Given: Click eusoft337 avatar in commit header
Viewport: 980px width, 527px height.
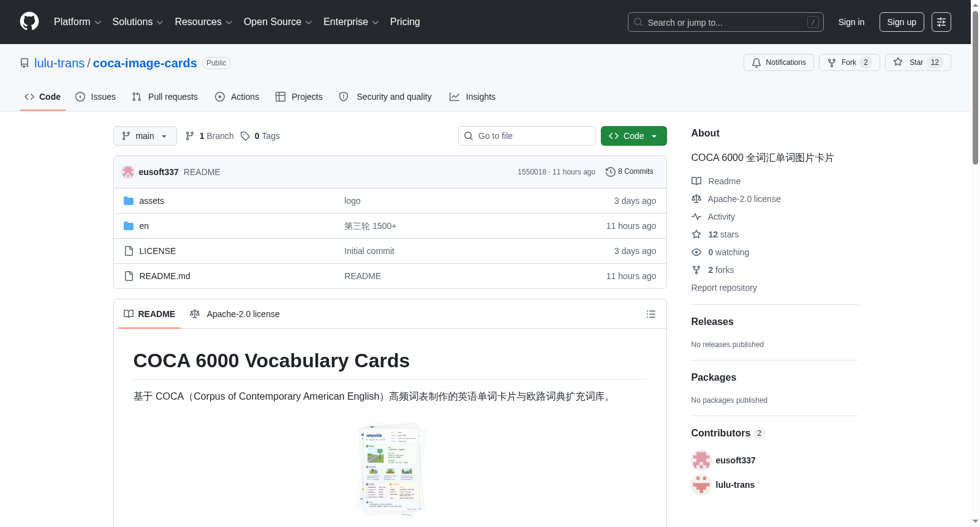Looking at the screenshot, I should (x=128, y=172).
